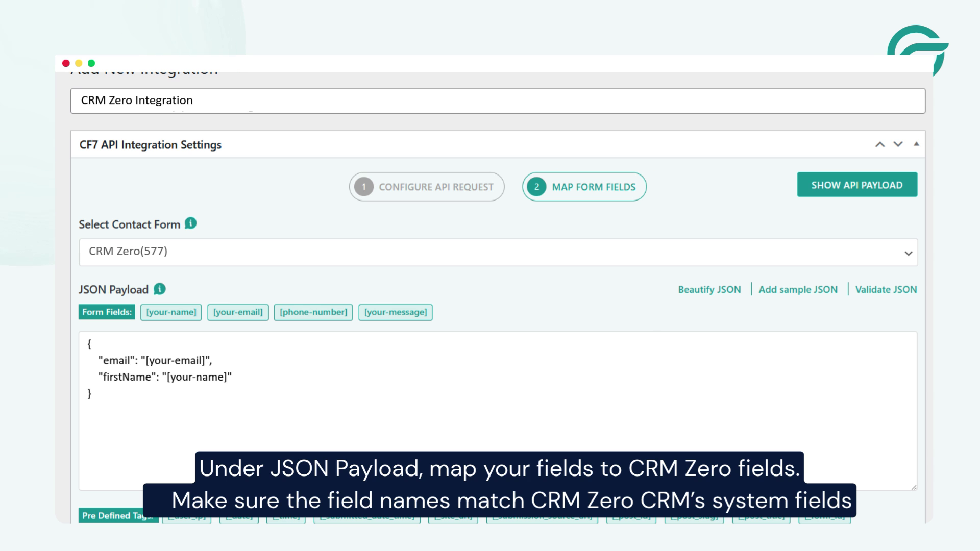Move the settings panel down with the arrow

tap(898, 144)
